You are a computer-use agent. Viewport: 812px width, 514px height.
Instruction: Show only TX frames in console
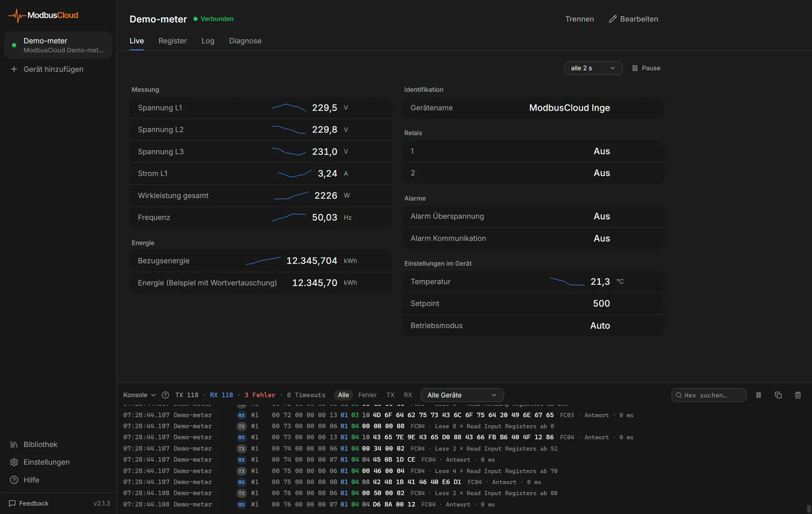tap(390, 395)
